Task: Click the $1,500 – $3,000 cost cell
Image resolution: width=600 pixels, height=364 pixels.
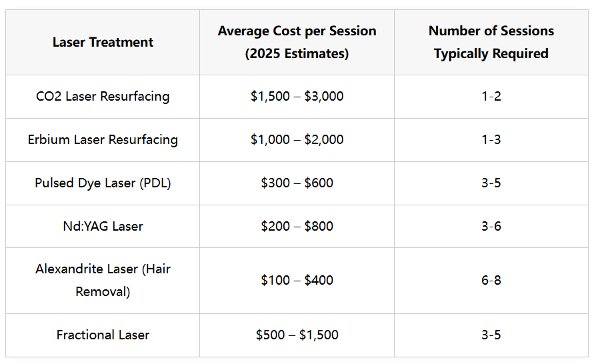Action: 297,96
